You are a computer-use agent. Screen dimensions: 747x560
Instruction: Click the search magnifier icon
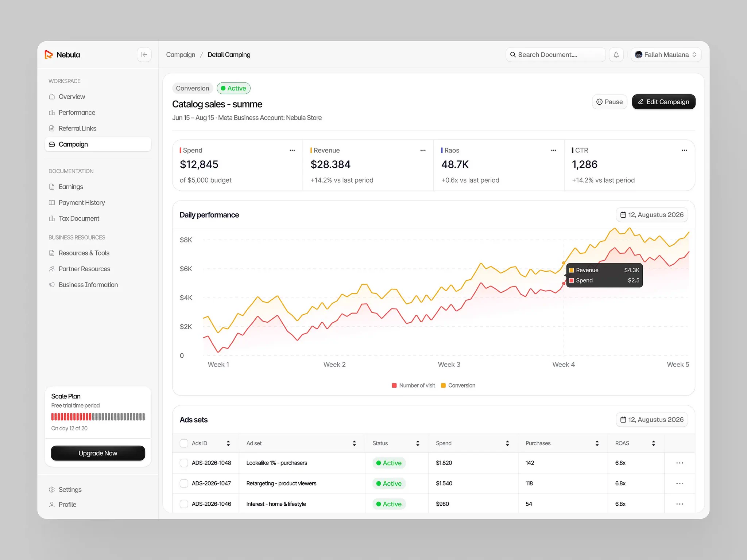click(x=513, y=55)
